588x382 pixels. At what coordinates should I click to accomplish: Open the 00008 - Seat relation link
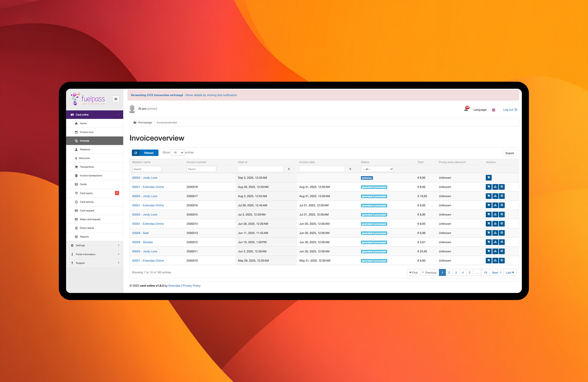click(140, 233)
